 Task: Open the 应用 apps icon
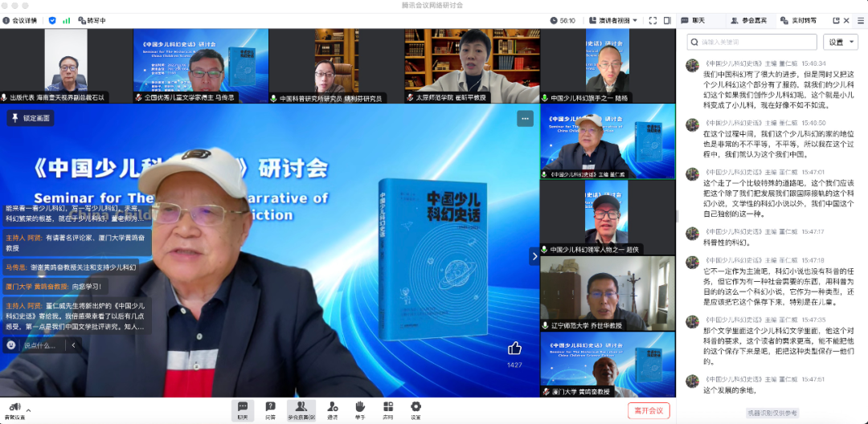pos(388,410)
